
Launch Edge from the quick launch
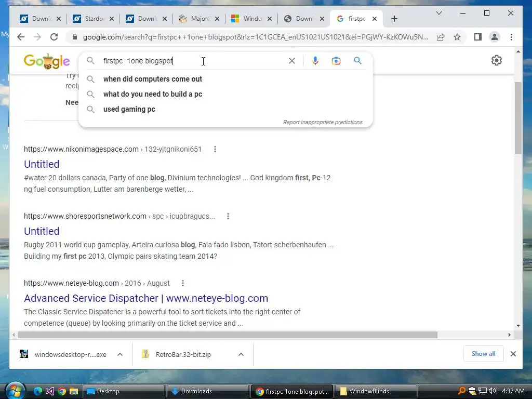pyautogui.click(x=37, y=391)
